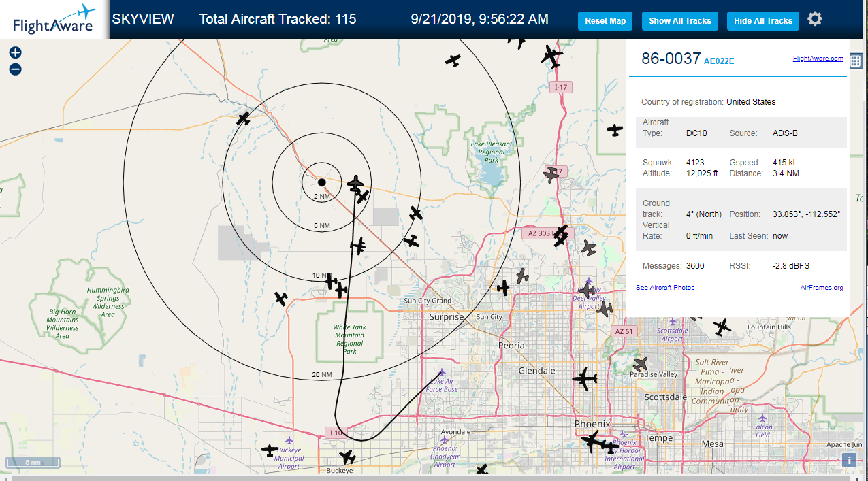868x481 pixels.
Task: Select the aircraft icon near Buckeye Municipal Airport
Action: point(270,450)
